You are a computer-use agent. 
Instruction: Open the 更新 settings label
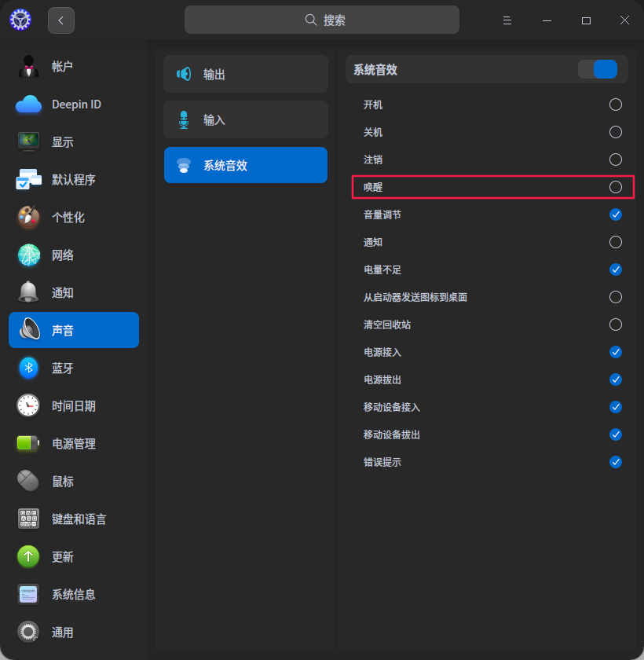click(x=63, y=557)
